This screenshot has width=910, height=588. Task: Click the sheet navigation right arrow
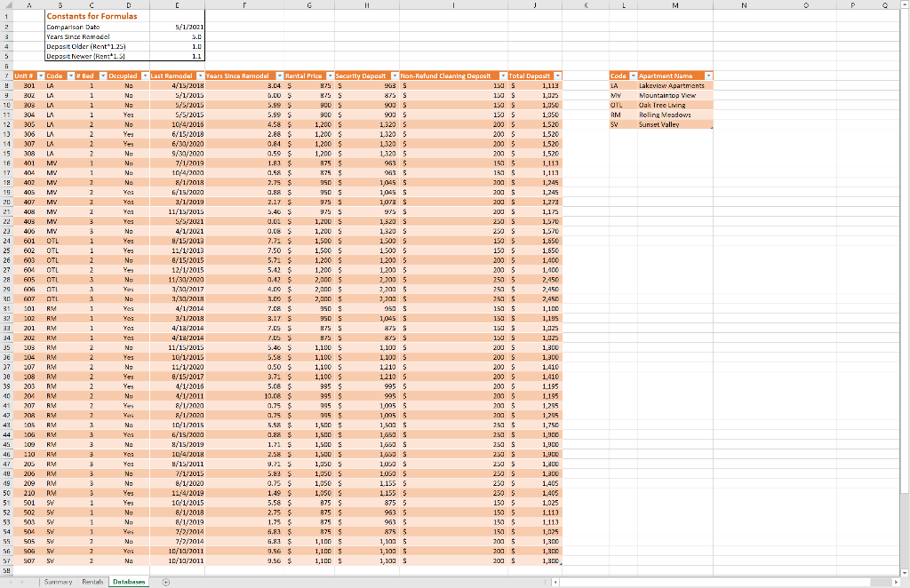(22, 582)
